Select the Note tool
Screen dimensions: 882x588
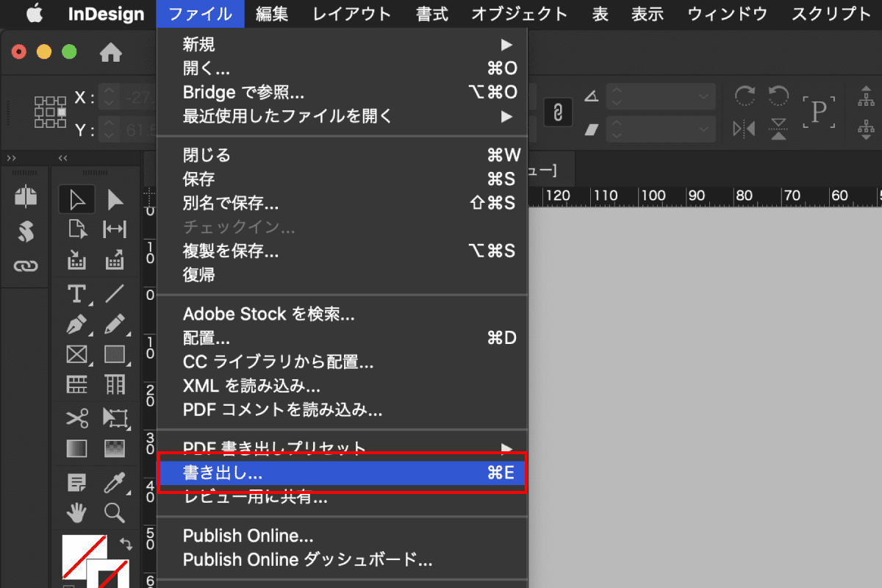(x=77, y=482)
